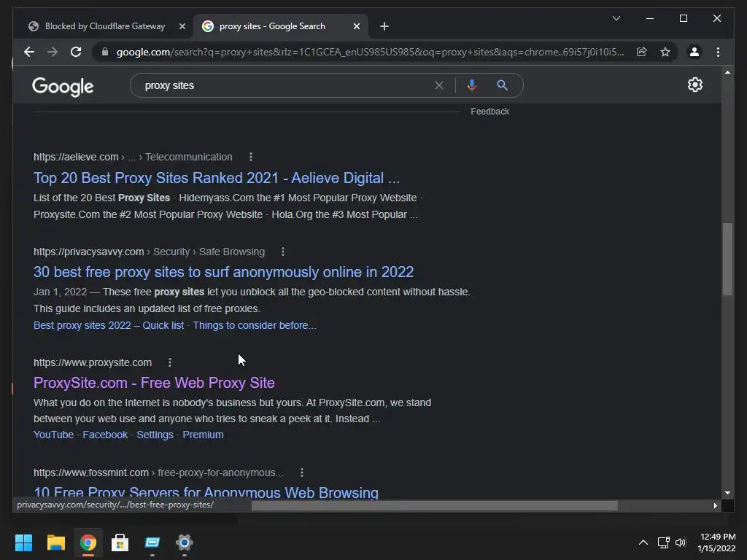The width and height of the screenshot is (747, 560).
Task: Click the forward navigation arrow
Action: tap(53, 52)
